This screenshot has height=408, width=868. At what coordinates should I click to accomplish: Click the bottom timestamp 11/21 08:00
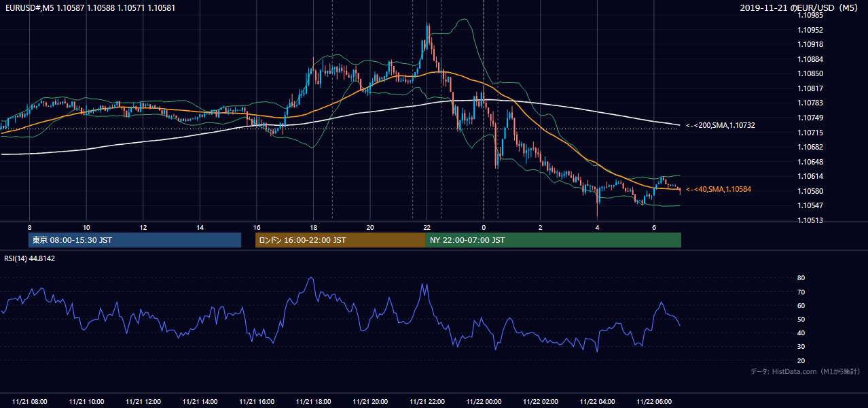click(29, 402)
